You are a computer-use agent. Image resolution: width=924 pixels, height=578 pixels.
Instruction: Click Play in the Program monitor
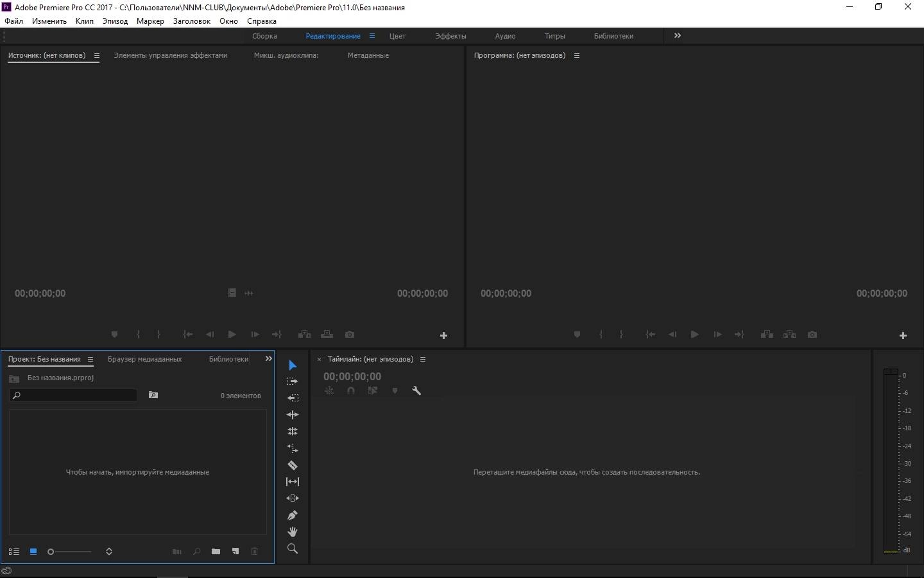tap(694, 335)
